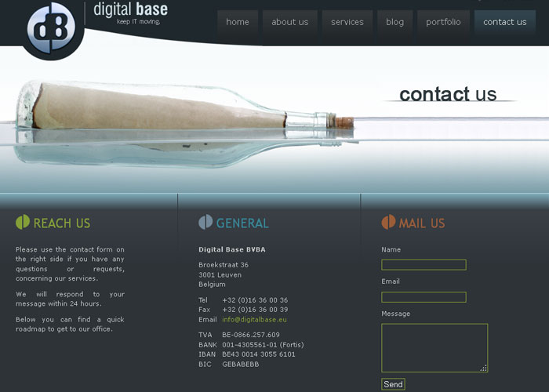Click the 'Please use the contact form' paragraph

pyautogui.click(x=70, y=264)
